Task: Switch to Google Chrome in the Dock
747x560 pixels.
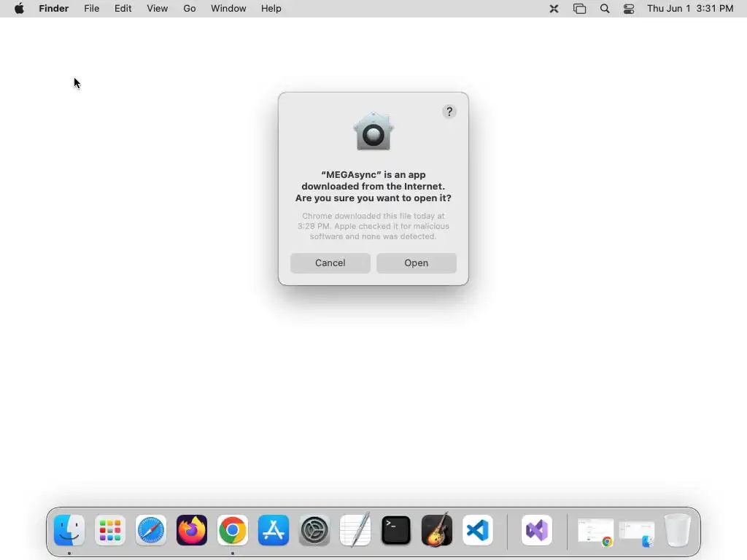Action: 233,530
